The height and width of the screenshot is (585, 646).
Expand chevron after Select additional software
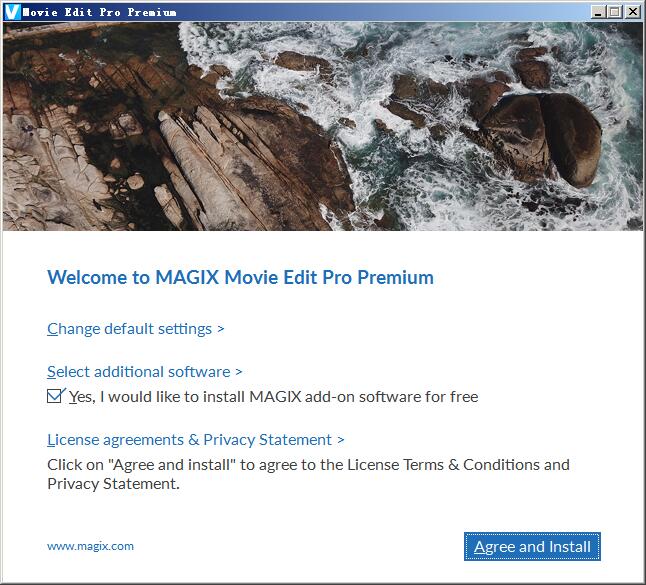click(x=239, y=372)
